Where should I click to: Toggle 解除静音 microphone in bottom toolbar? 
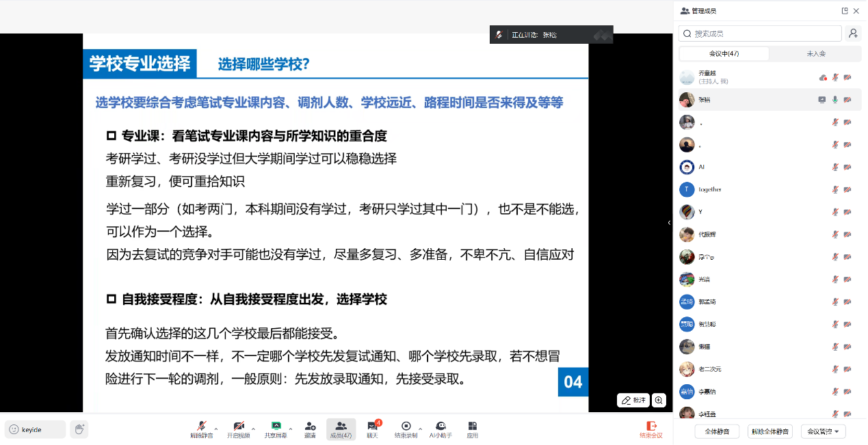click(202, 426)
